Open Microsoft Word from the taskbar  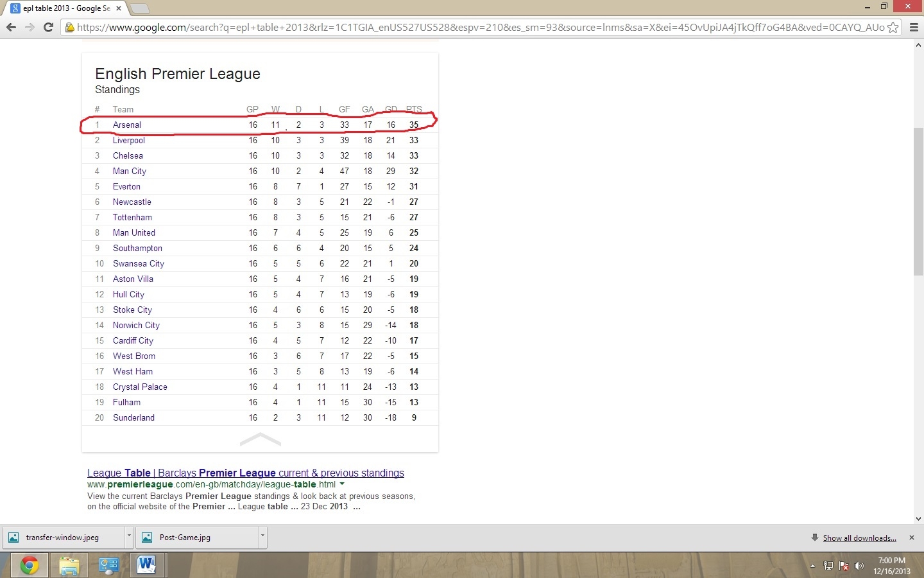point(147,565)
